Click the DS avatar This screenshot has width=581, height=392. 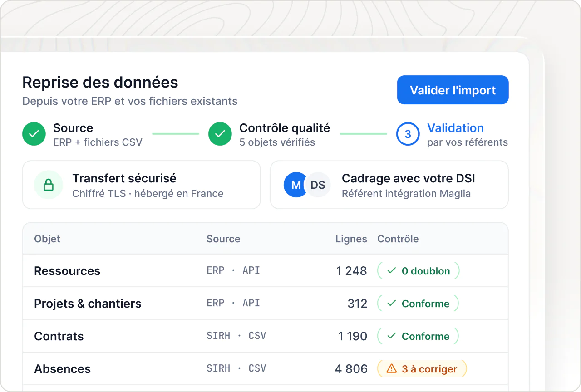318,185
